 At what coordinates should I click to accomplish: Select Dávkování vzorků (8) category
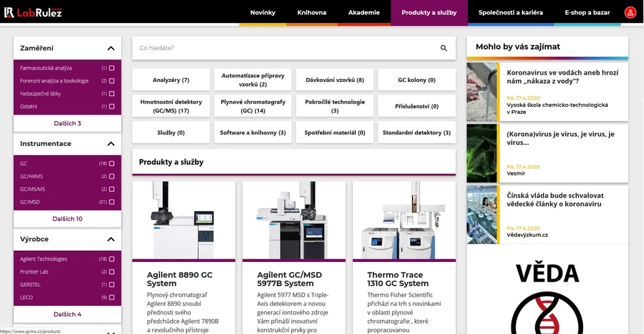(x=334, y=80)
